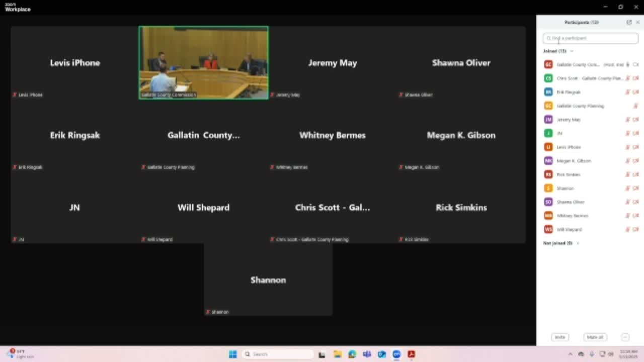Click Jeremy May's camera-off icon in list
644x362 pixels.
coord(635,120)
